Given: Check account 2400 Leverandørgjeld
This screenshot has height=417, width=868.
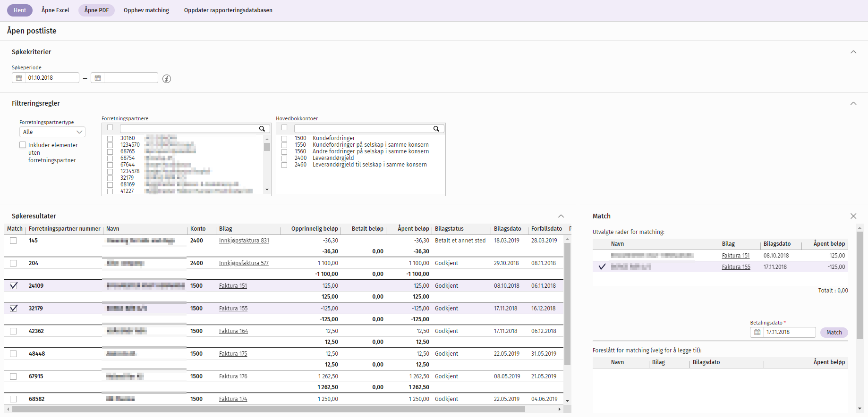Looking at the screenshot, I should (284, 158).
